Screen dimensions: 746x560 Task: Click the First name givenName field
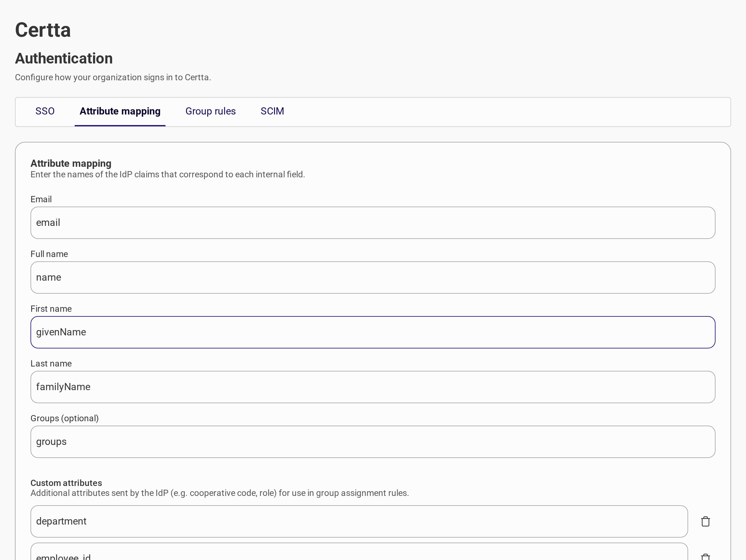(x=373, y=332)
